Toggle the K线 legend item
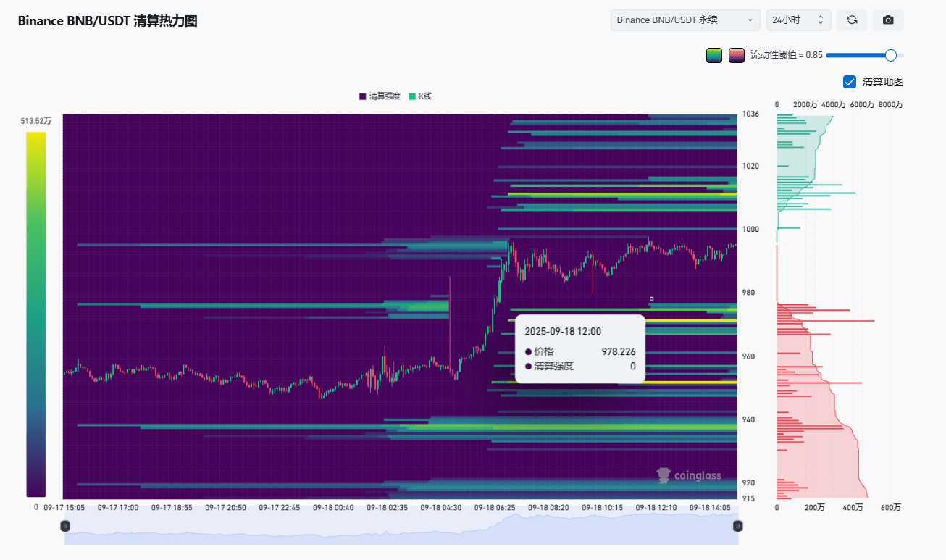Image resolution: width=946 pixels, height=560 pixels. pos(420,96)
